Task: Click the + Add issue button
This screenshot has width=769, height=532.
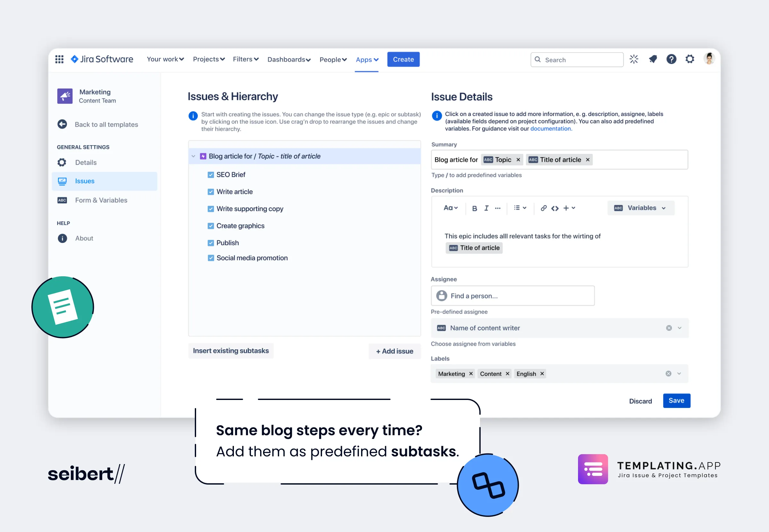Action: coord(394,351)
